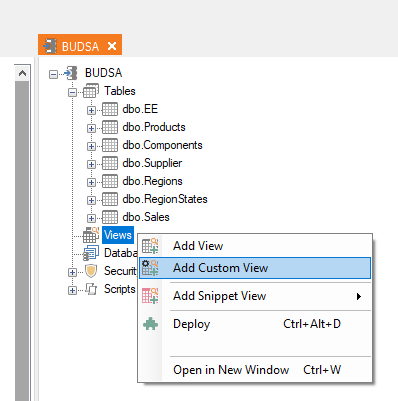Close the BUDSA tab
Viewport: 398px width, 401px height.
[112, 46]
